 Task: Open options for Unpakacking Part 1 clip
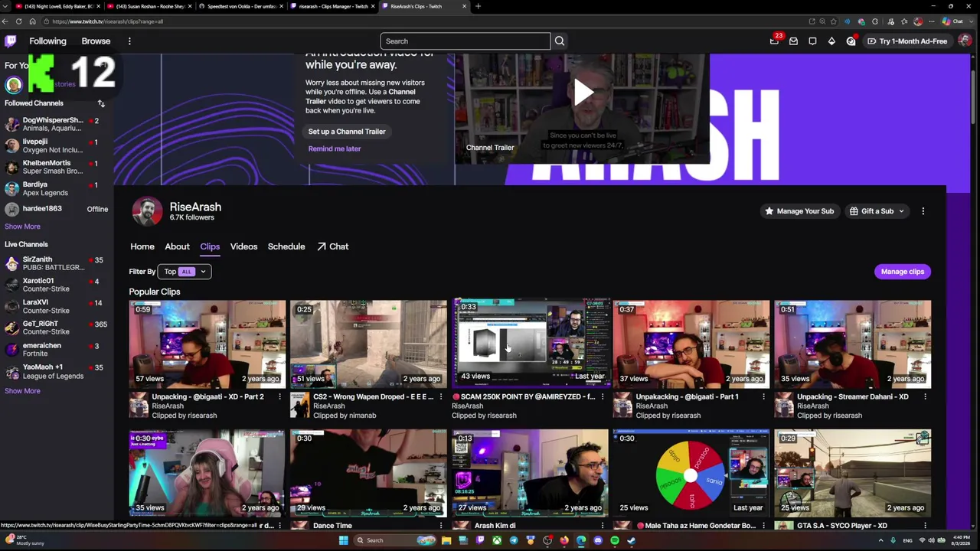(x=763, y=396)
